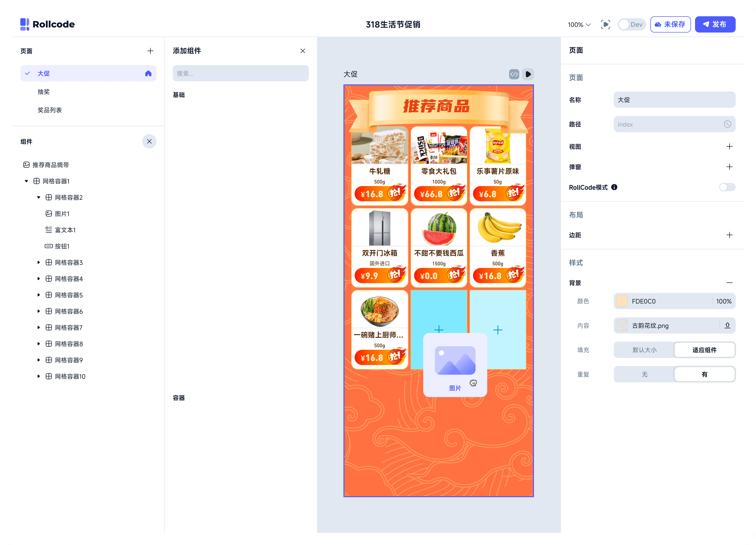Expand the 网格容器5 tree node
The width and height of the screenshot is (756, 545).
pyautogui.click(x=39, y=295)
